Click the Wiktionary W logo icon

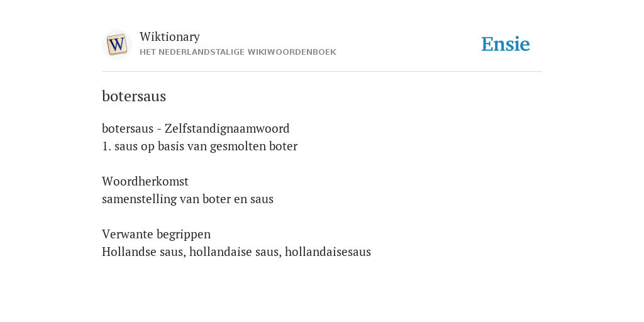[x=116, y=45]
